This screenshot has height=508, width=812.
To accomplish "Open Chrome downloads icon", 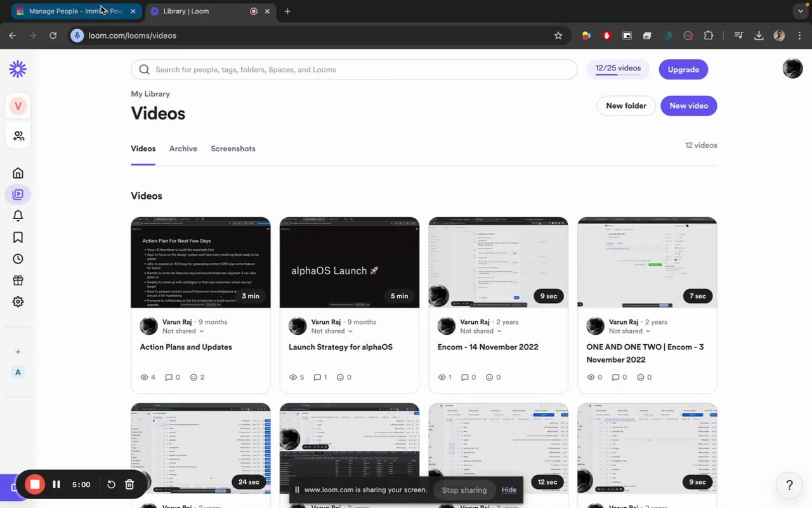I will [x=759, y=36].
